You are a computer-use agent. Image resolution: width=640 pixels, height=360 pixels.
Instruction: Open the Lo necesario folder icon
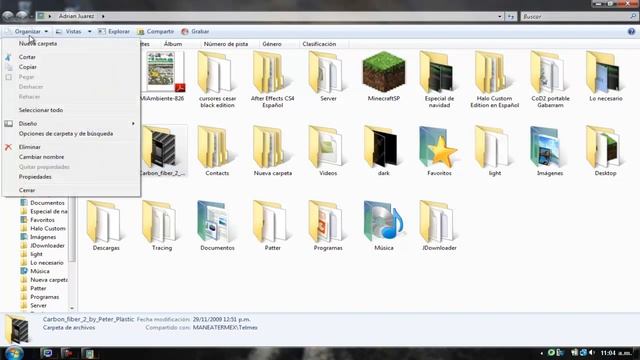(x=605, y=72)
